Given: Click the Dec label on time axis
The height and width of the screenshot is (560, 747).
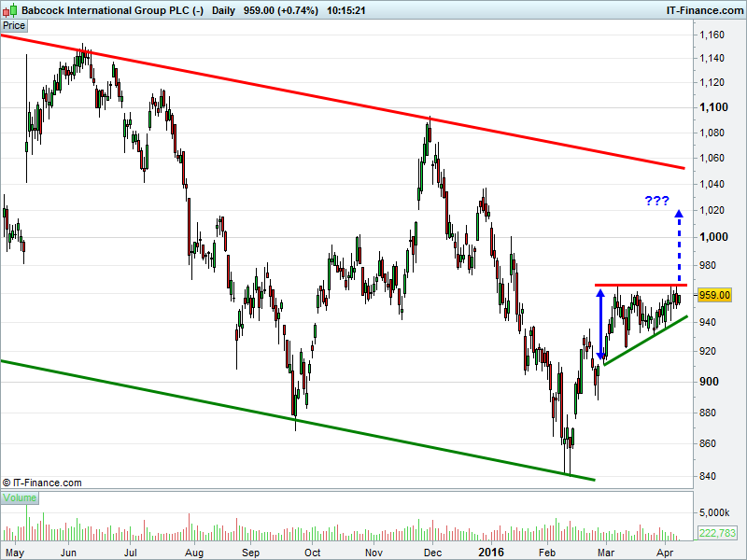Looking at the screenshot, I should point(432,553).
